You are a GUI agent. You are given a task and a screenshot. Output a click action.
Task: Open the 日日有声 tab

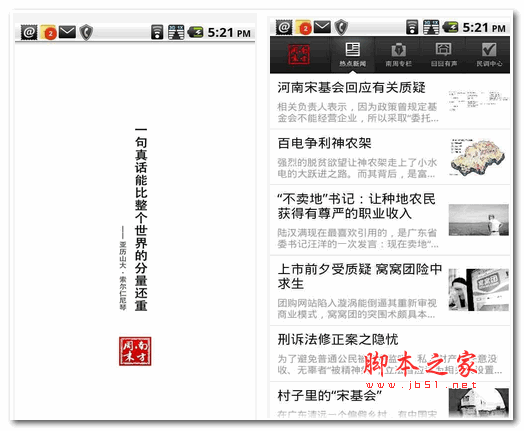pyautogui.click(x=443, y=55)
